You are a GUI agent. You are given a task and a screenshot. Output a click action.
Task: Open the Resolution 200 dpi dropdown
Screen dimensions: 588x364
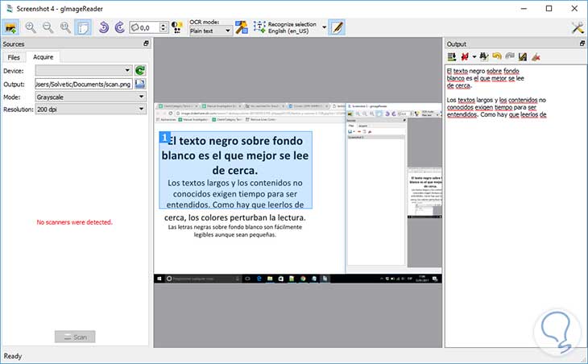pos(91,109)
